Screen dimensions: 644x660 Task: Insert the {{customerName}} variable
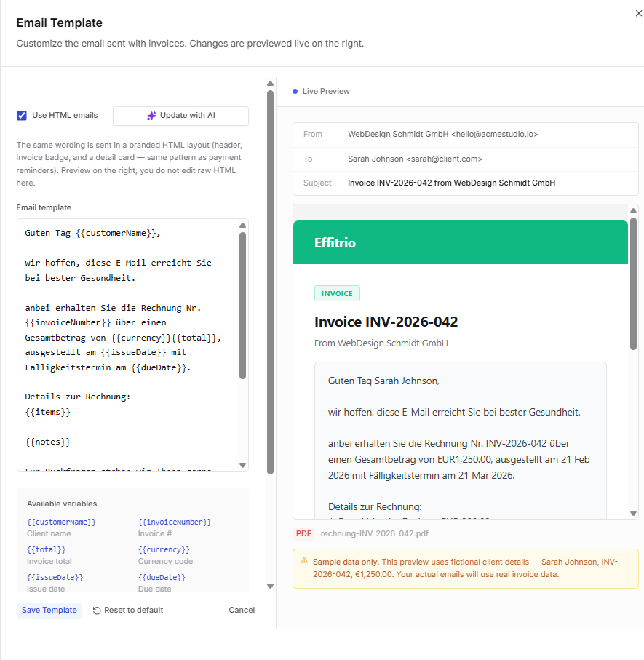[61, 522]
